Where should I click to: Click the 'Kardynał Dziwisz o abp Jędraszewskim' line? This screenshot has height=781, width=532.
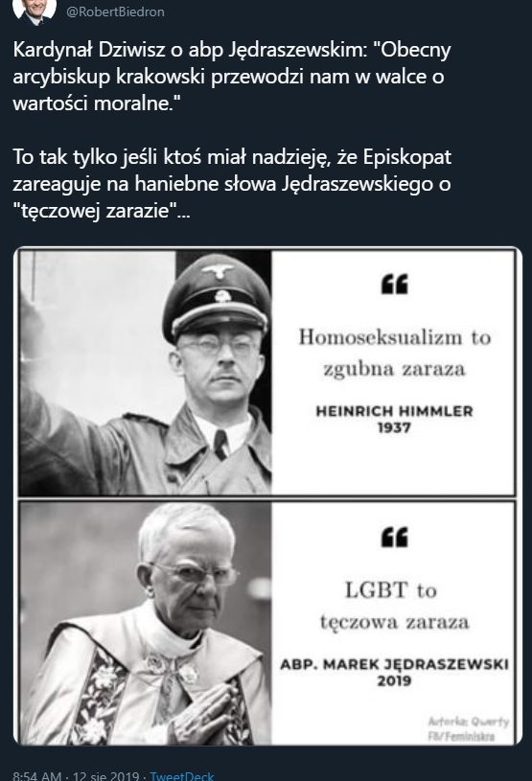click(232, 49)
